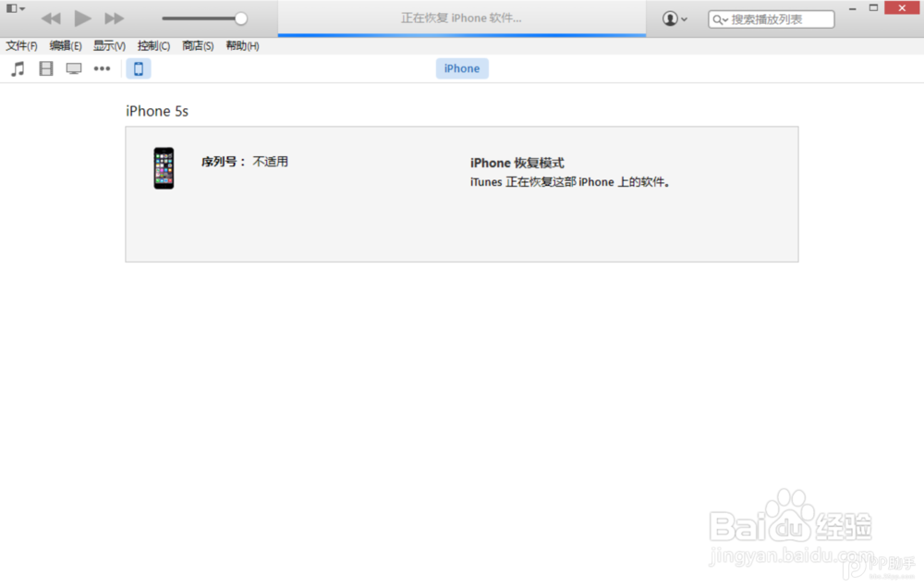
Task: Adjust the volume slider knob
Action: pos(240,18)
